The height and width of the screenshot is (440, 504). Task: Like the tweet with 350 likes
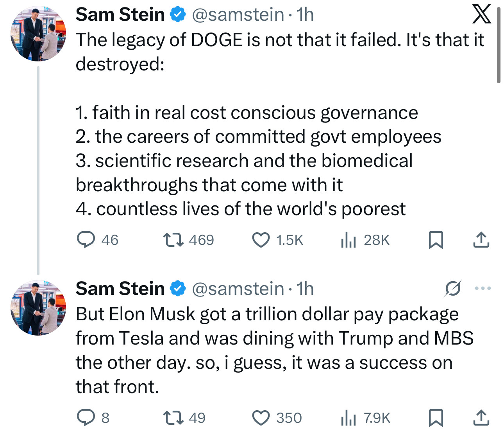point(261,418)
